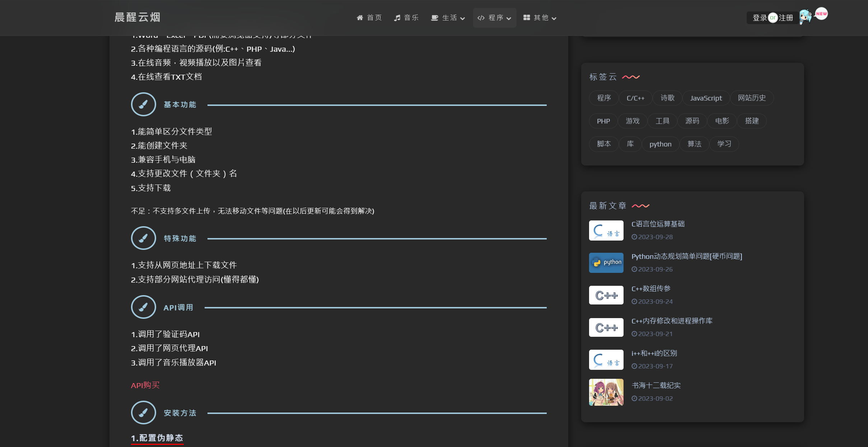Viewport: 868px width, 447px height.
Task: Click C语言 thumbnail for i++和++i的区别
Action: [x=606, y=360]
